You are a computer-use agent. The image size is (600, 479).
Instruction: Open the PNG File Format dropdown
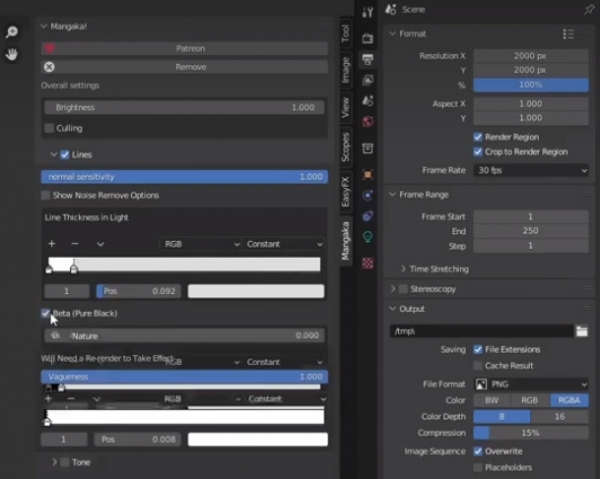point(531,383)
